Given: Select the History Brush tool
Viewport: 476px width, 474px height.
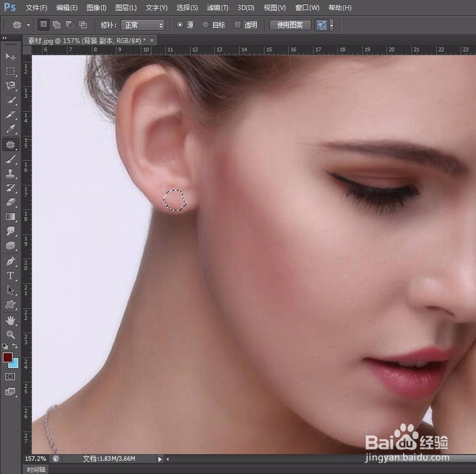Looking at the screenshot, I should 10,188.
